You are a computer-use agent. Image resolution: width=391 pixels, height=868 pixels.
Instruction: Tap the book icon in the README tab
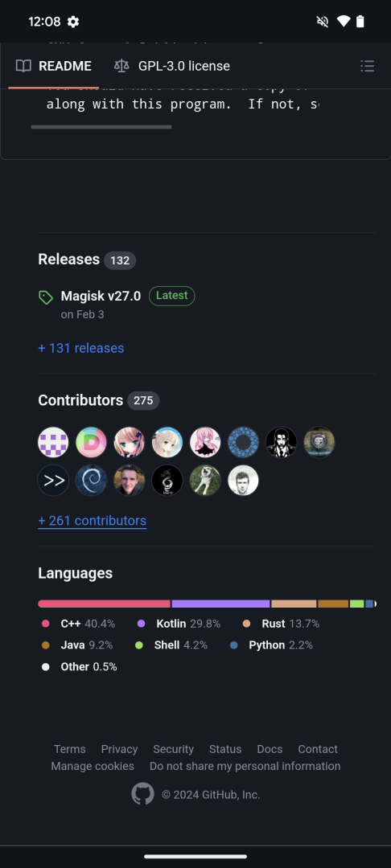point(23,67)
